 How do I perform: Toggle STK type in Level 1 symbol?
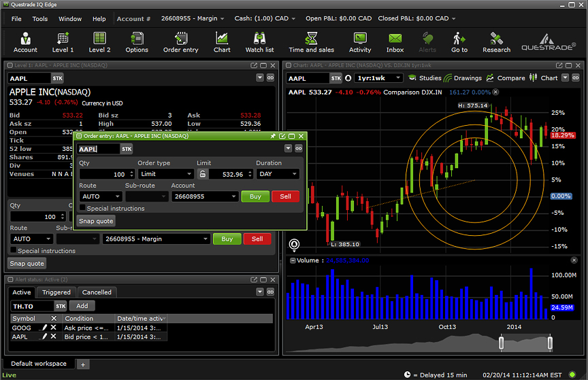click(57, 78)
